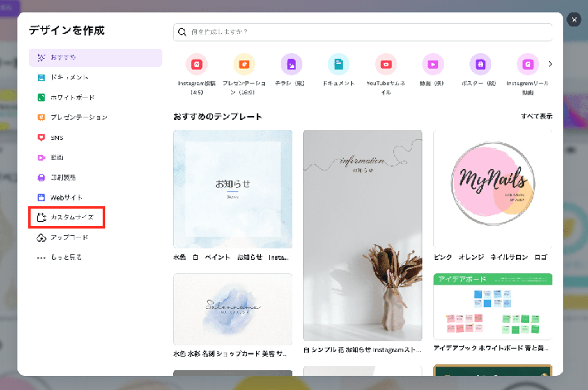Click the cloud upload icon in the sidebar
588x390 pixels.
(x=41, y=238)
